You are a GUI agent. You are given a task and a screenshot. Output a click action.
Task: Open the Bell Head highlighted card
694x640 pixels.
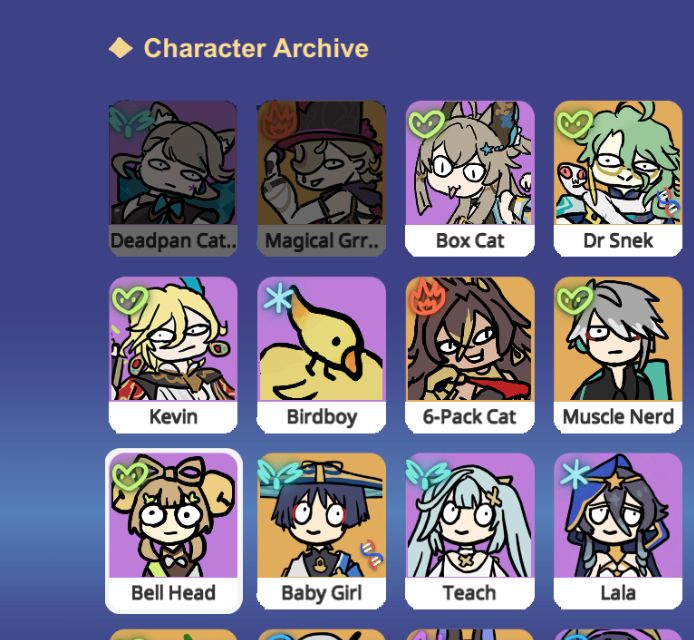click(x=174, y=531)
